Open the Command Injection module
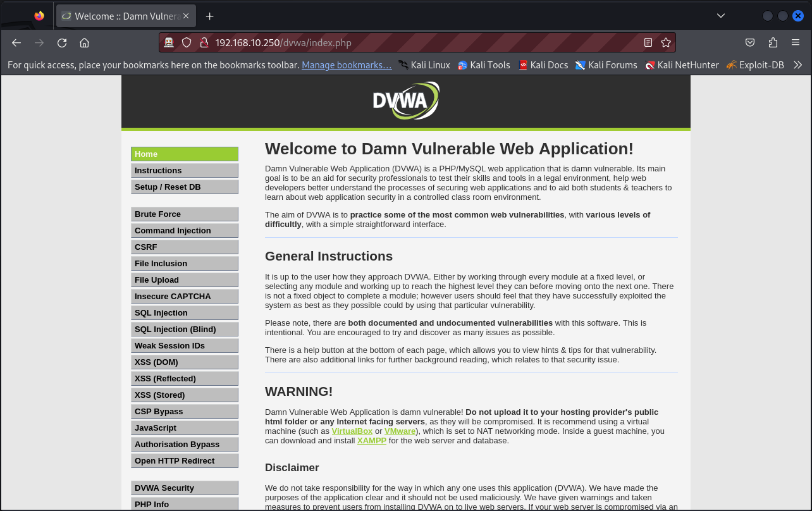The height and width of the screenshot is (511, 812). pos(185,230)
